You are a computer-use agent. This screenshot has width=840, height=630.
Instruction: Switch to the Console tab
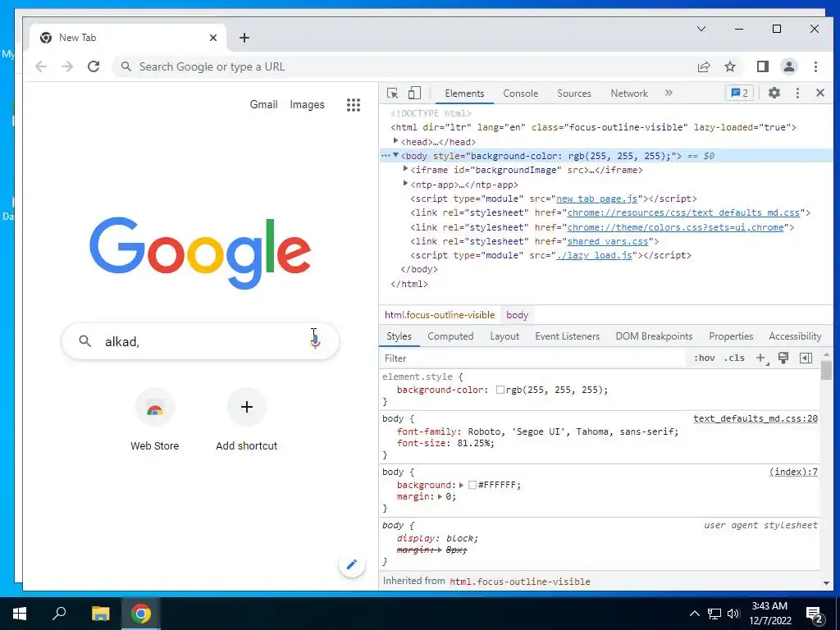tap(520, 94)
